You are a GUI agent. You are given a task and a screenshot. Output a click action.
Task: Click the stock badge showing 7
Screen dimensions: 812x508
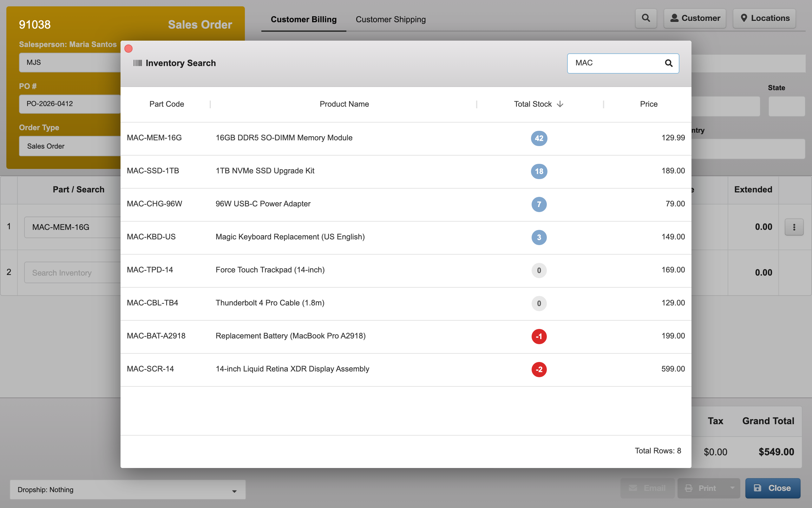click(x=539, y=204)
